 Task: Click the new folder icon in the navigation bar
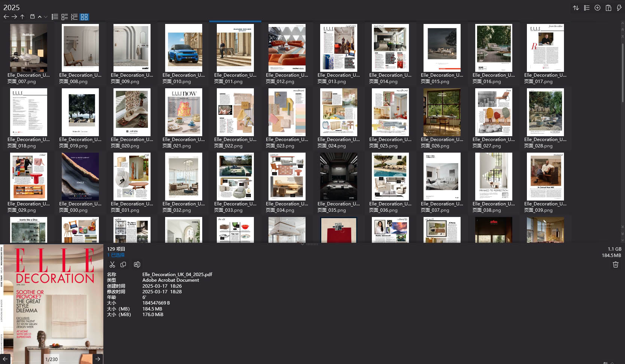[x=32, y=16]
